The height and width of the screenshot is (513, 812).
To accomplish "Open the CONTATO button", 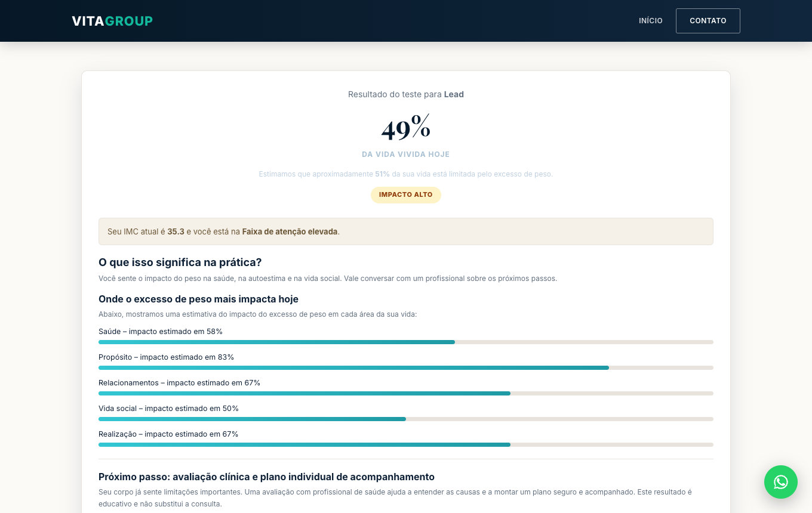I will click(x=708, y=21).
